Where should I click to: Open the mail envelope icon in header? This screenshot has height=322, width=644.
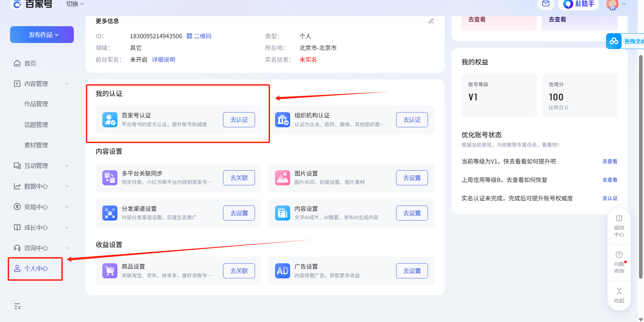point(546,4)
